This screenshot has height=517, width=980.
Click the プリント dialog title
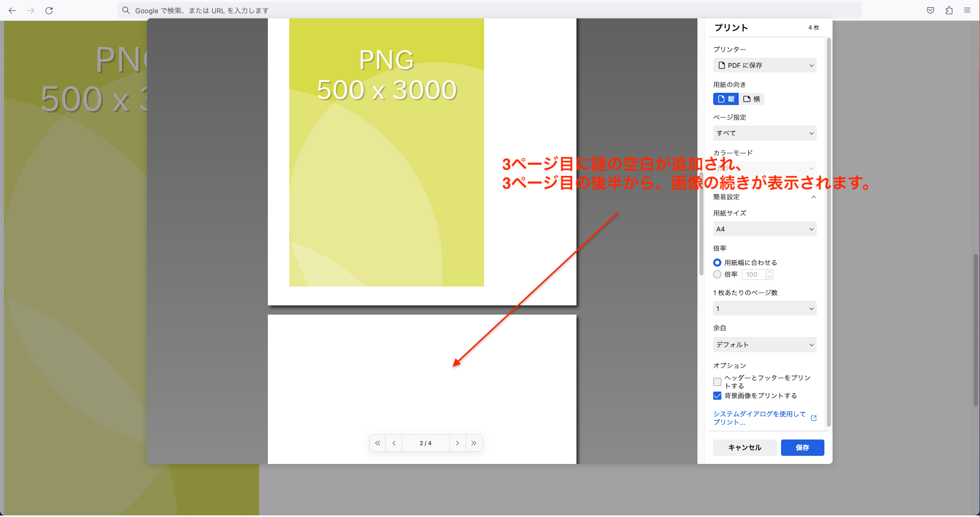tap(731, 28)
